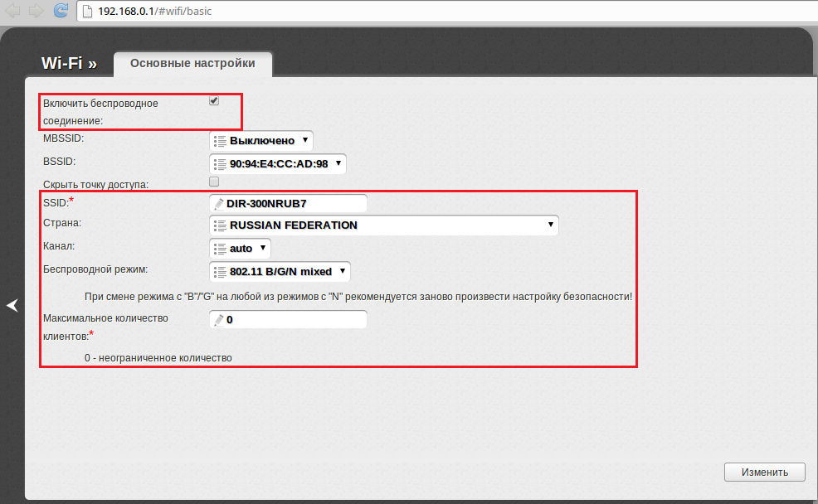Click list icon in country selector

[x=220, y=225]
